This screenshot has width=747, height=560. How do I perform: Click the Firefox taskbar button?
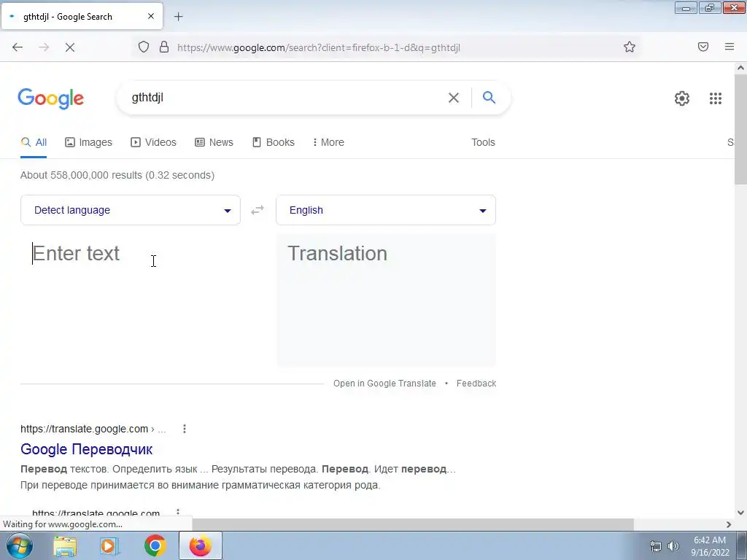pos(200,545)
